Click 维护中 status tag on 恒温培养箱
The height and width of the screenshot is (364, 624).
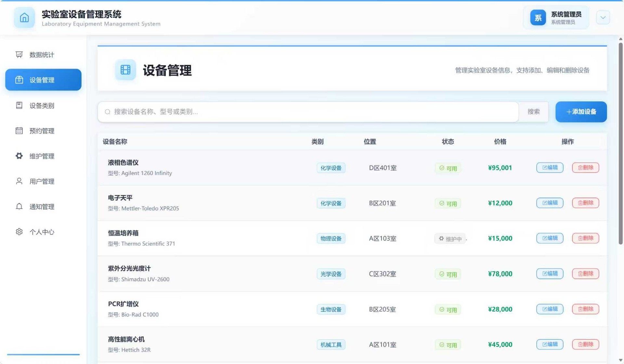[450, 239]
